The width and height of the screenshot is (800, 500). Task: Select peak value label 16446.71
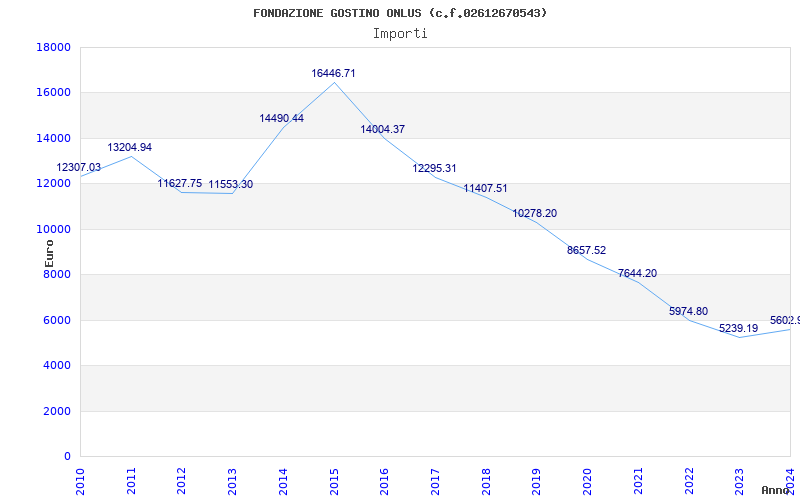333,73
